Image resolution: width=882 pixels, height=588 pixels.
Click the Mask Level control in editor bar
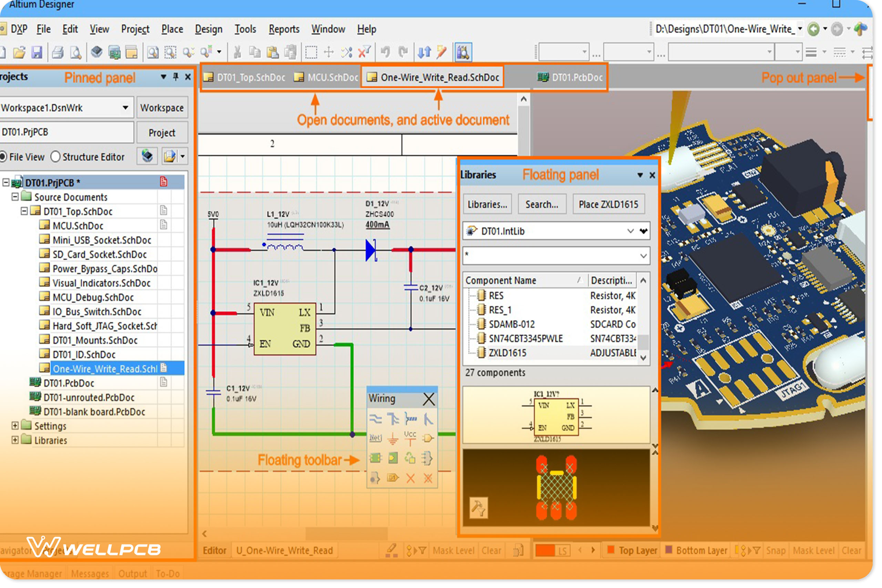click(454, 551)
